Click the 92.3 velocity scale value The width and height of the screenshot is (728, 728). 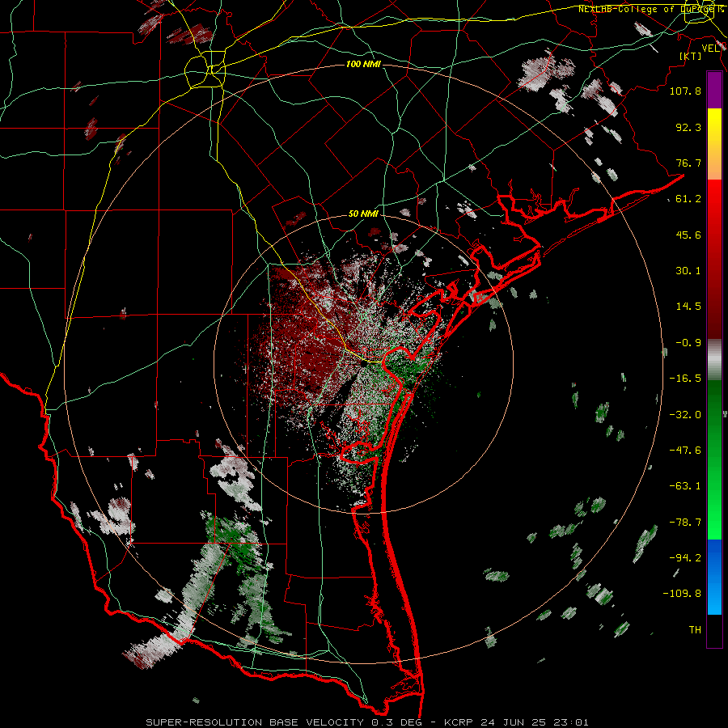(688, 127)
